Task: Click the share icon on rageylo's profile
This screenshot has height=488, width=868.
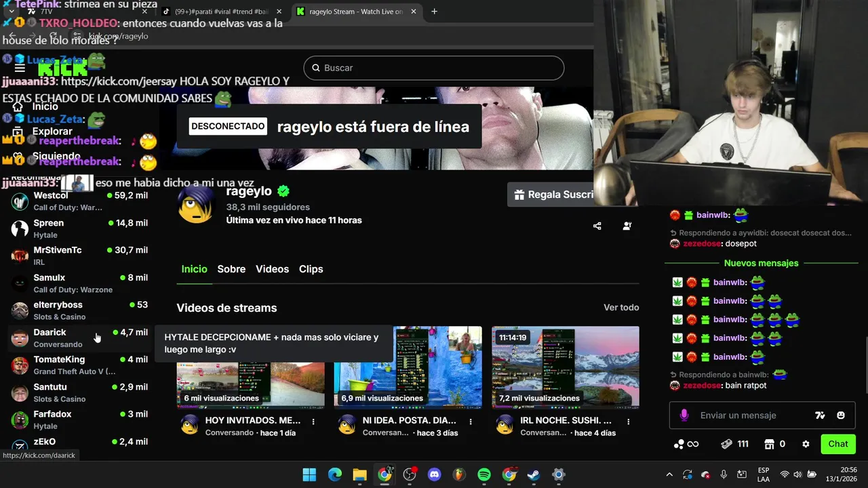Action: (597, 226)
